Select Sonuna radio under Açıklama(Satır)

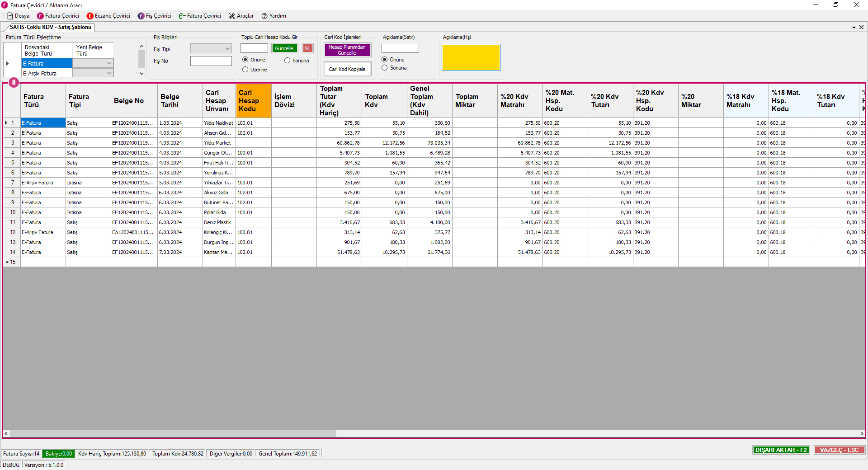point(385,68)
